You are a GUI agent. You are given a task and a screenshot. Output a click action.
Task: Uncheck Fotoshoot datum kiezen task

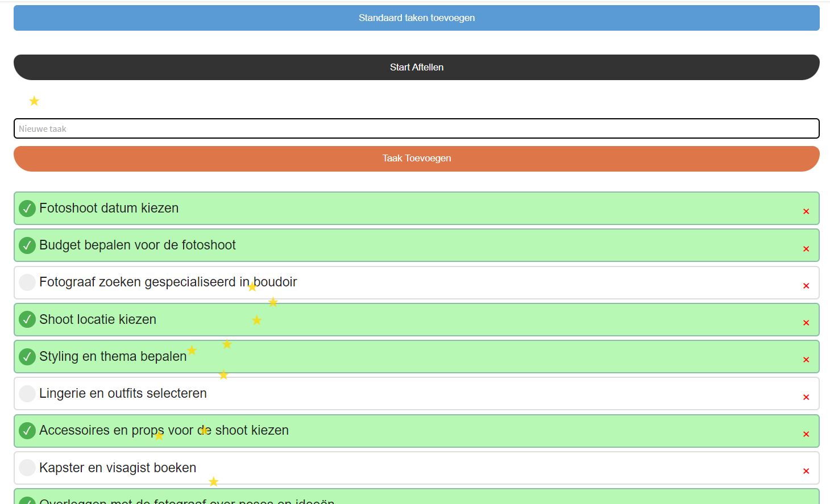click(x=27, y=209)
